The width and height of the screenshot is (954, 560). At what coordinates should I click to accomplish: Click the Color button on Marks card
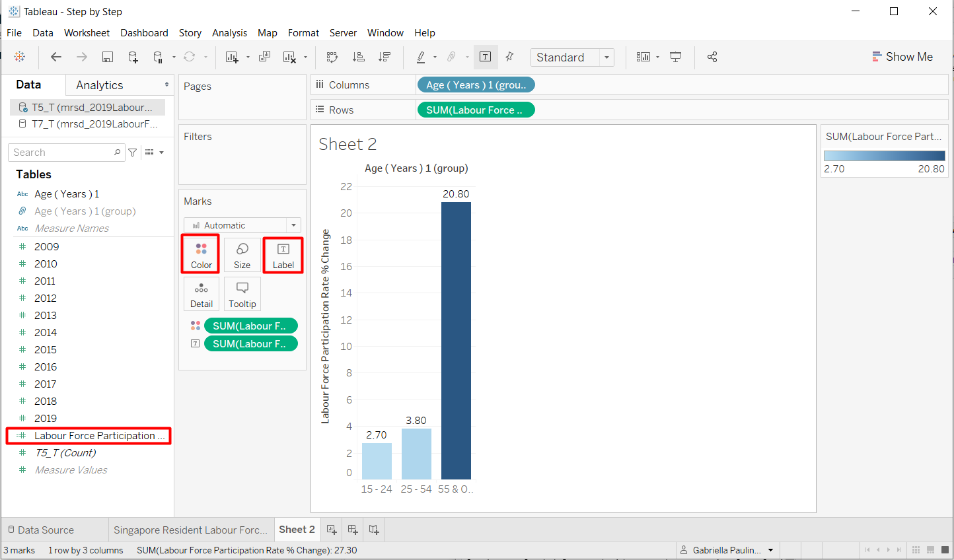pyautogui.click(x=202, y=255)
